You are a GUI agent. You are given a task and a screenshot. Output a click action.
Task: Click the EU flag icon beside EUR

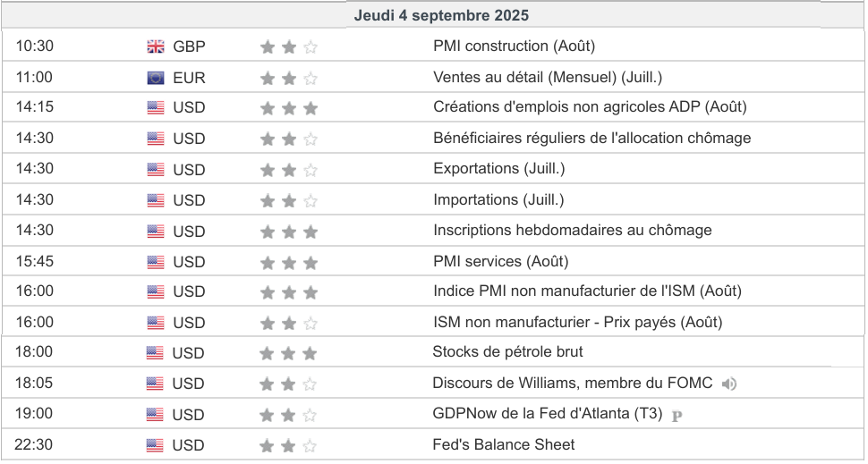[156, 78]
